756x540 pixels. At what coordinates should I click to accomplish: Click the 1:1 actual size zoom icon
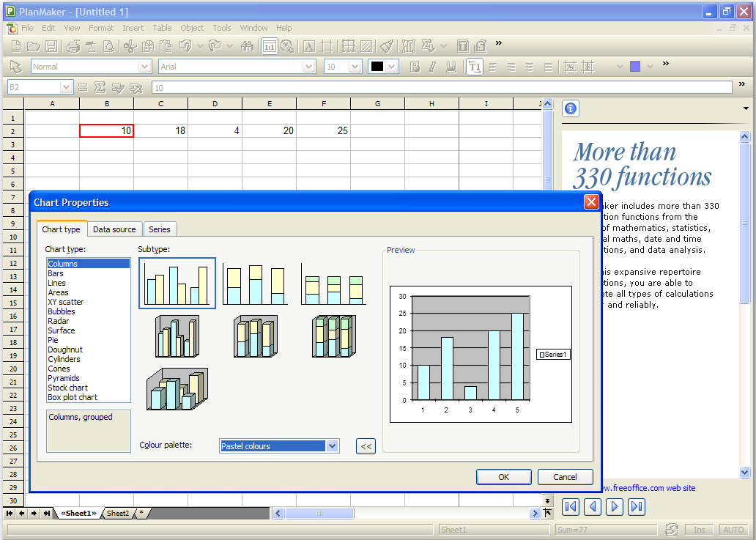click(270, 46)
